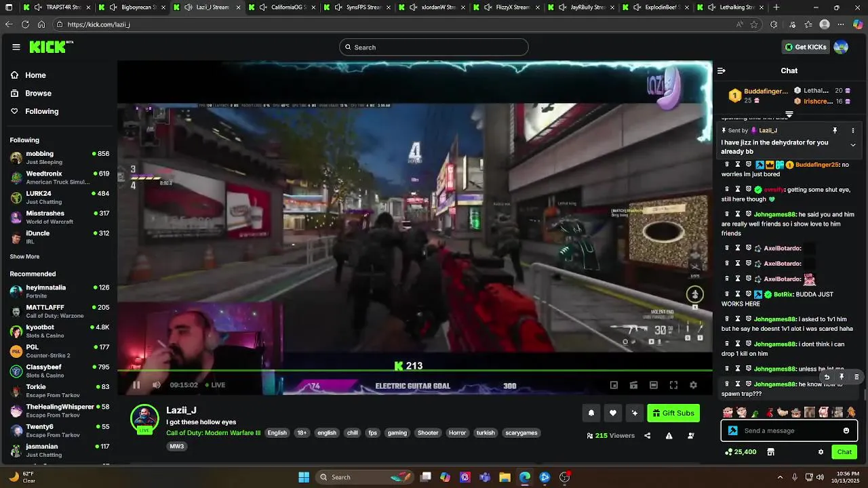The image size is (868, 488).
Task: Click the 25,400 channel points balance
Action: (x=741, y=451)
